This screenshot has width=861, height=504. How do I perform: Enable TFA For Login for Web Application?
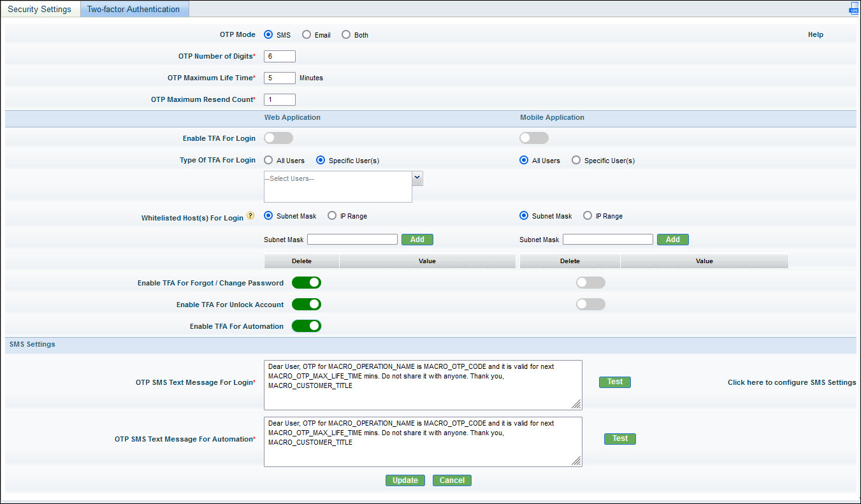pos(279,138)
